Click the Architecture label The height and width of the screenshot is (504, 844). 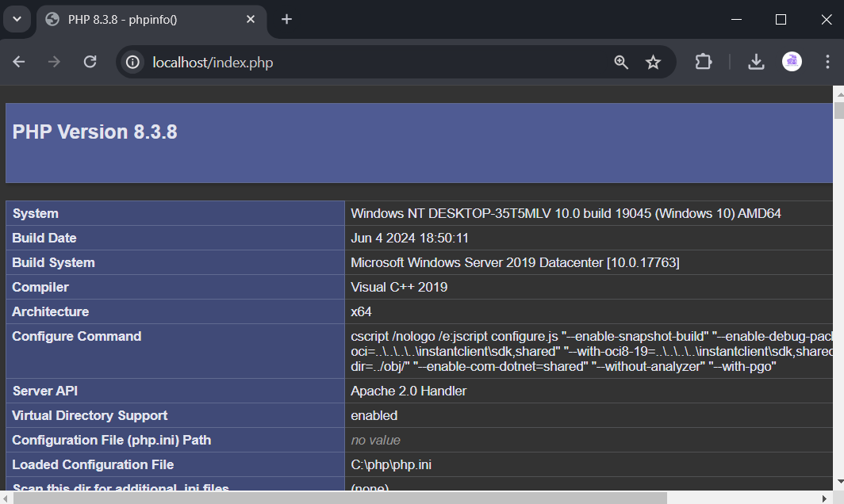tap(51, 311)
